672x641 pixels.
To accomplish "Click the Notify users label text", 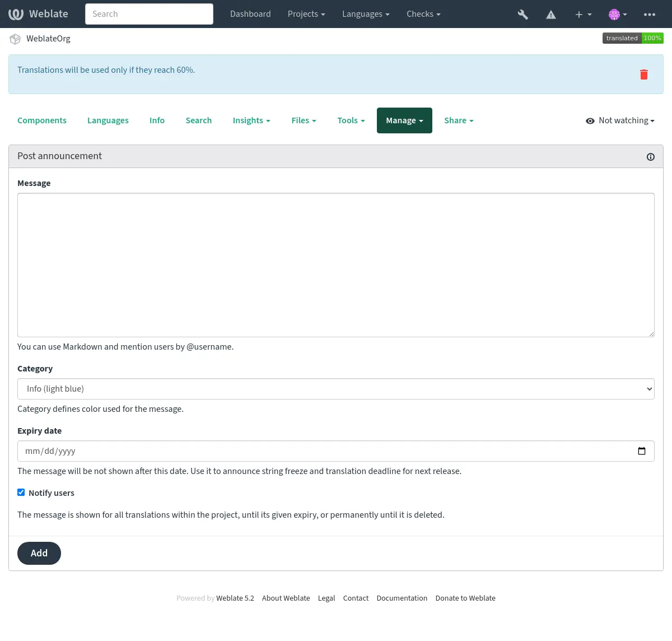I will (x=52, y=493).
